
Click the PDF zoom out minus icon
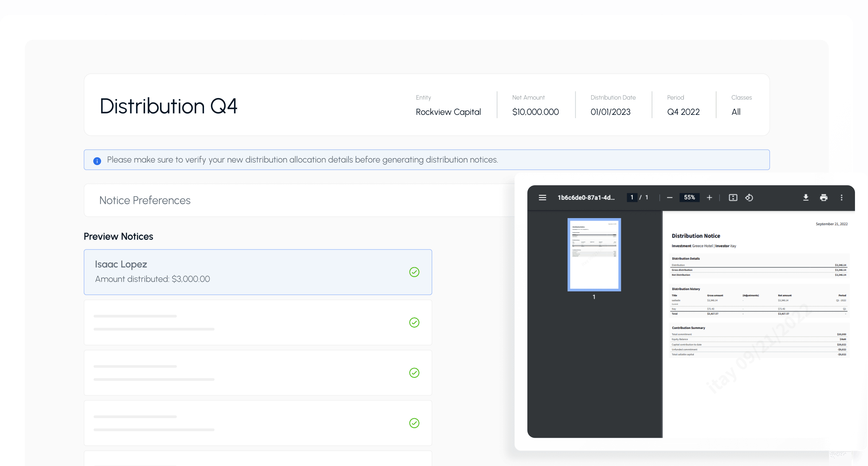670,198
